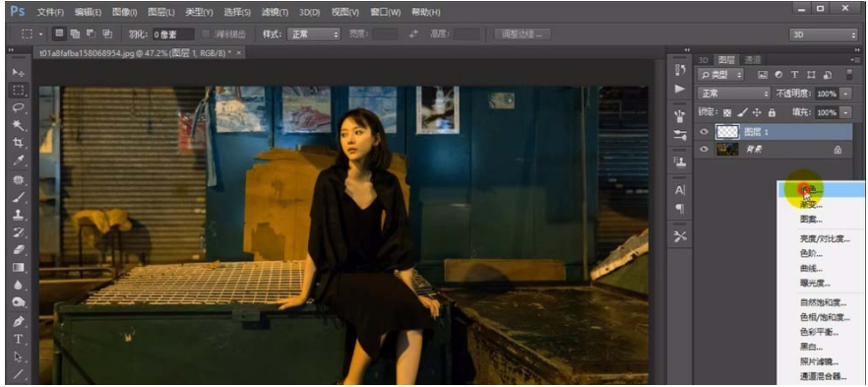Select the Magic Wand tool
This screenshot has width=868, height=387.
coord(19,125)
